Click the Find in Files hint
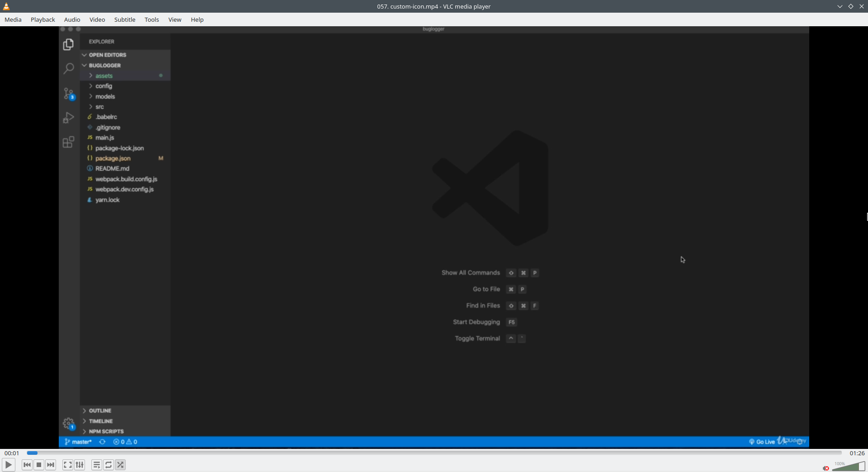 (x=483, y=305)
